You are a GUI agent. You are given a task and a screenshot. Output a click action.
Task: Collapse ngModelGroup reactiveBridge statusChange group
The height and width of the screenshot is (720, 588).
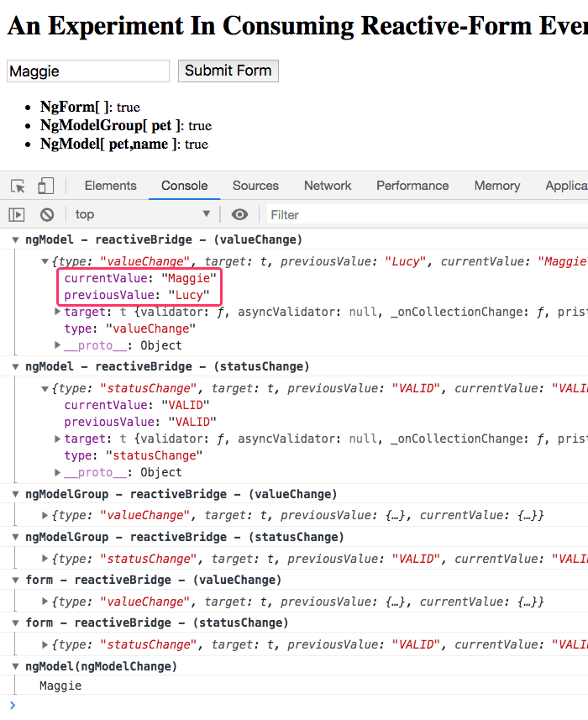pos(15,537)
